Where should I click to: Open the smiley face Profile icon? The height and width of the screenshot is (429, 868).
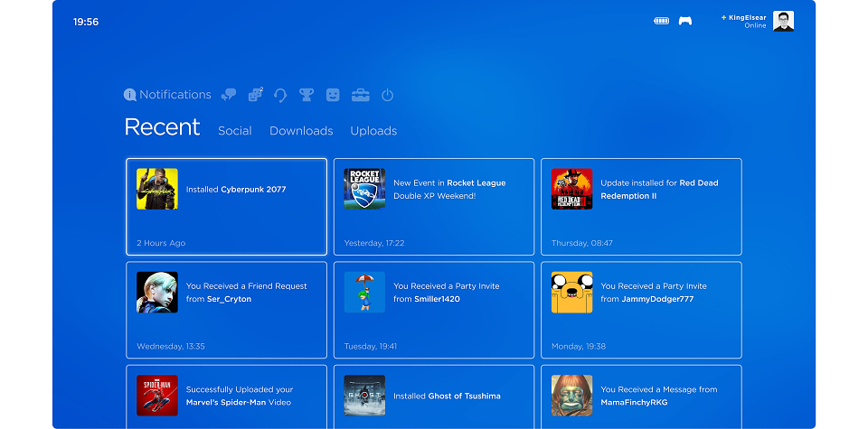[332, 95]
